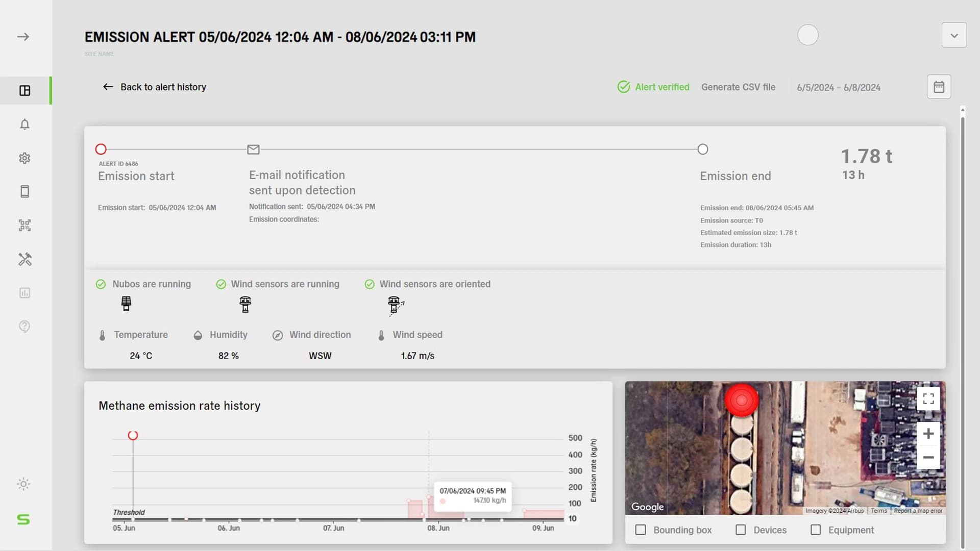Enable the Bounding box checkbox
This screenshot has height=551, width=980.
pyautogui.click(x=641, y=530)
